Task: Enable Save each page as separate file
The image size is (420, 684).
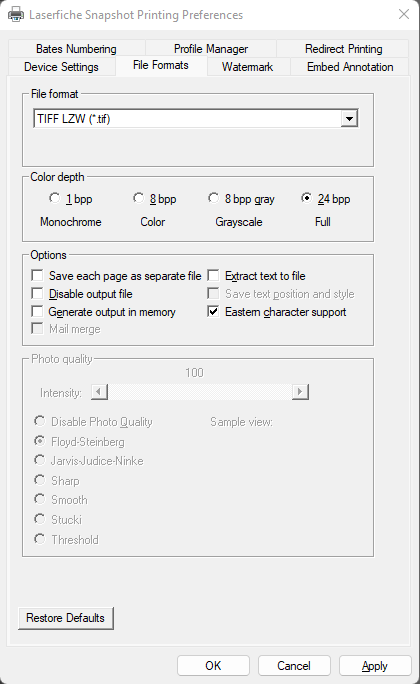Action: click(38, 276)
